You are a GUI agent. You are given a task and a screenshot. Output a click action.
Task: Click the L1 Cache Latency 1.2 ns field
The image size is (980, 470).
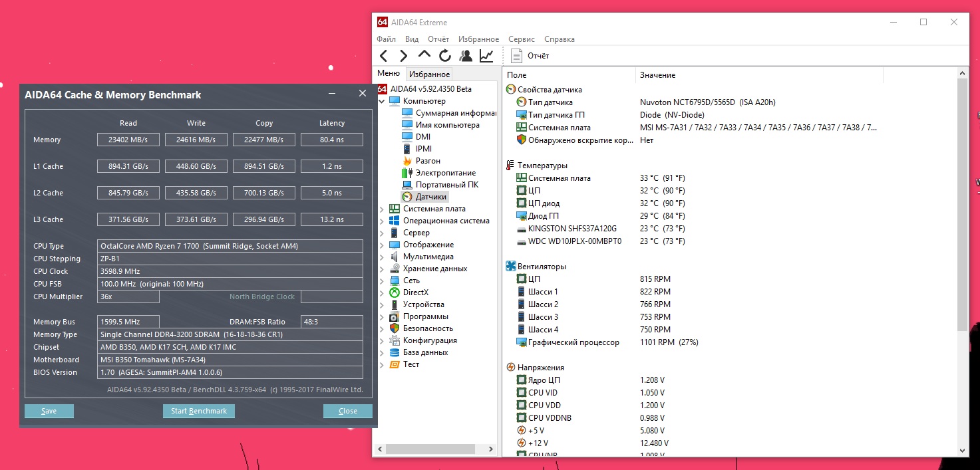point(332,166)
